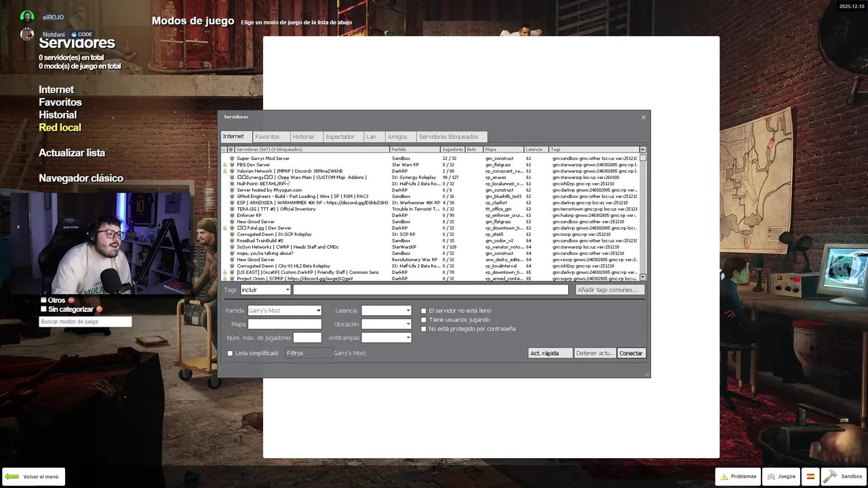Open the Latencia dropdown
The width and height of the screenshot is (868, 488).
387,310
